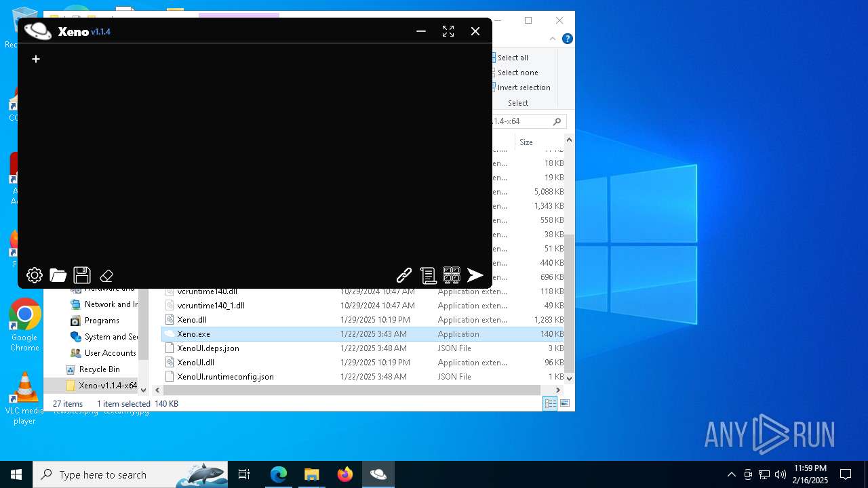This screenshot has width=868, height=488.
Task: Click Xeno taskbar icon
Action: coord(378,474)
